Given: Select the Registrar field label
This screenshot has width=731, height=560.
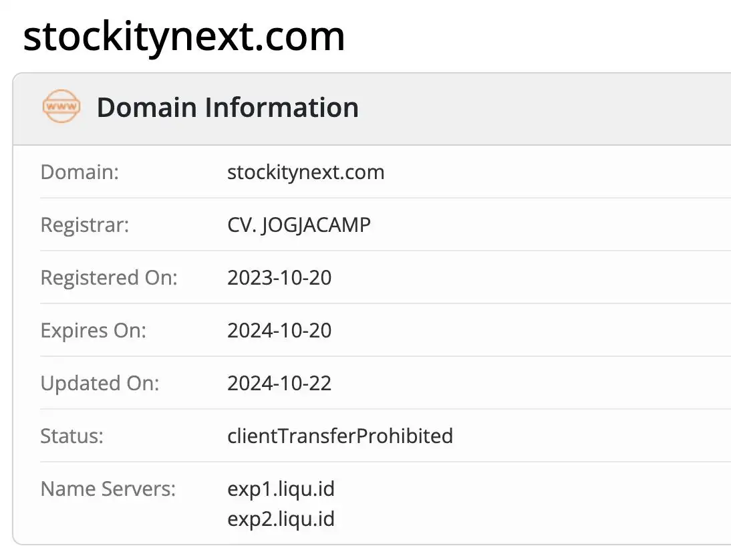Looking at the screenshot, I should click(85, 225).
